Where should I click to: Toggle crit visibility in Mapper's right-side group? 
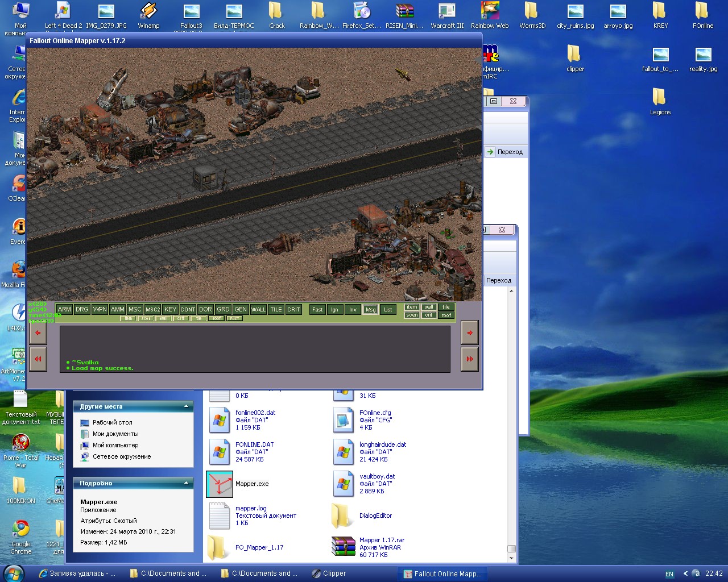(429, 315)
